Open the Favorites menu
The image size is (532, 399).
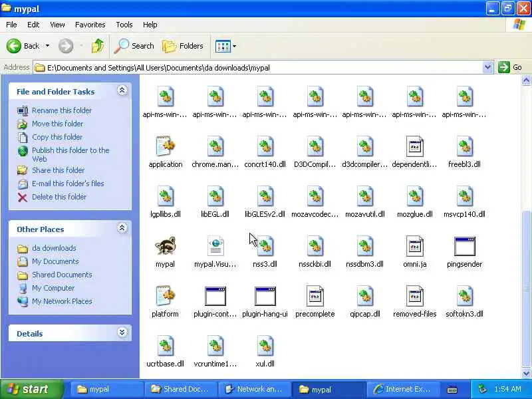click(x=90, y=25)
